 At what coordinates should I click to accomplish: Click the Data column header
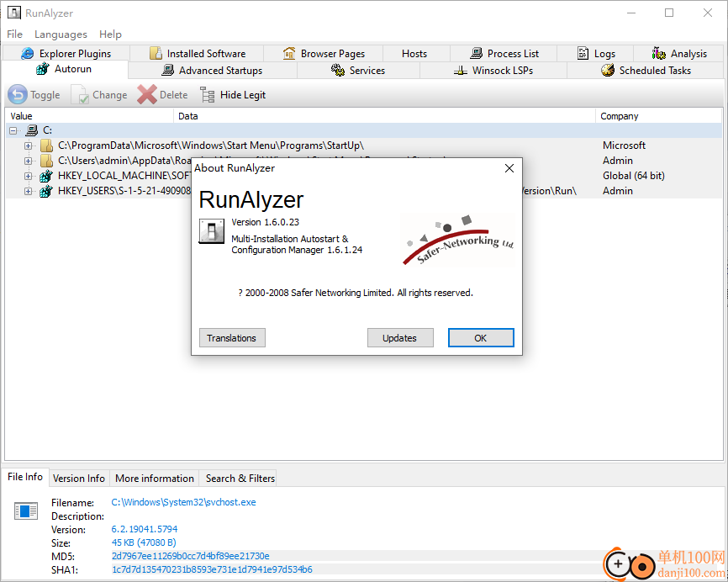384,116
